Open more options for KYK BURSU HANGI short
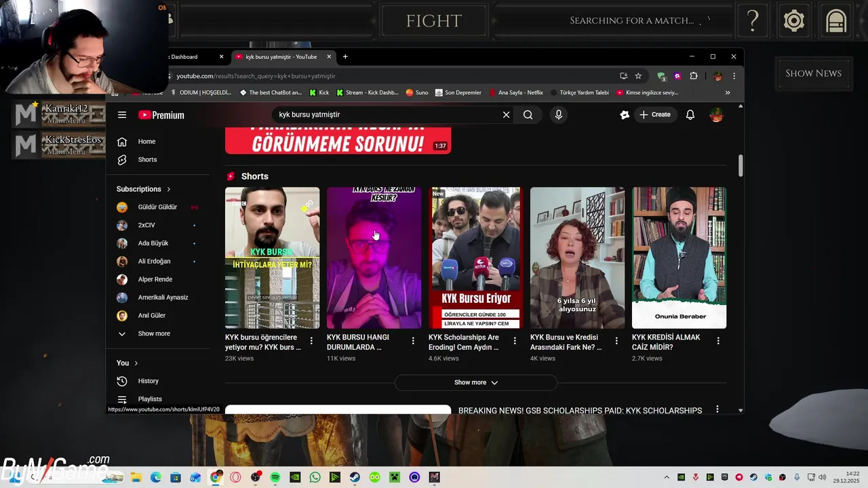The width and height of the screenshot is (868, 488). (x=413, y=341)
